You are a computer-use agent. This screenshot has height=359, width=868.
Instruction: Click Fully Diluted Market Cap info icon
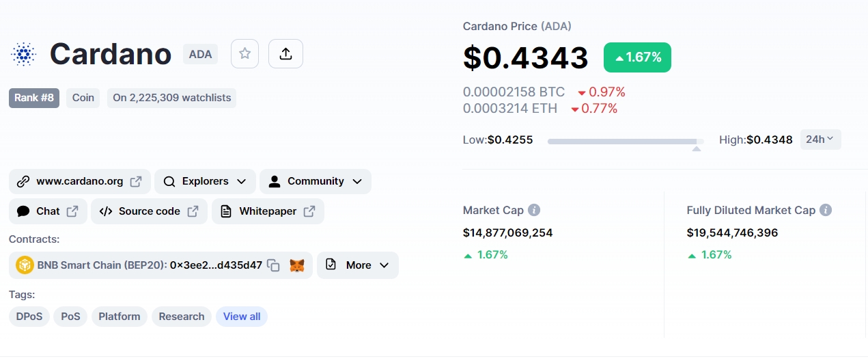click(826, 211)
